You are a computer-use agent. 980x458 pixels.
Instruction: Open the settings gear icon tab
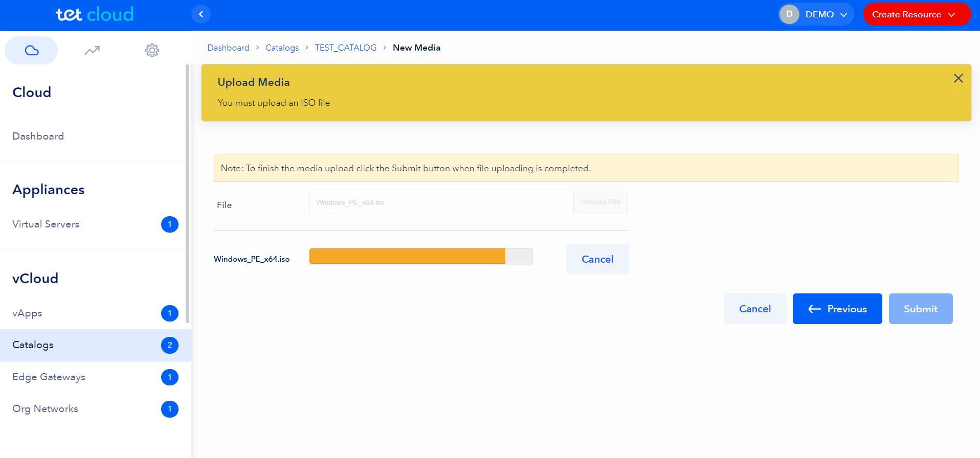(x=152, y=50)
